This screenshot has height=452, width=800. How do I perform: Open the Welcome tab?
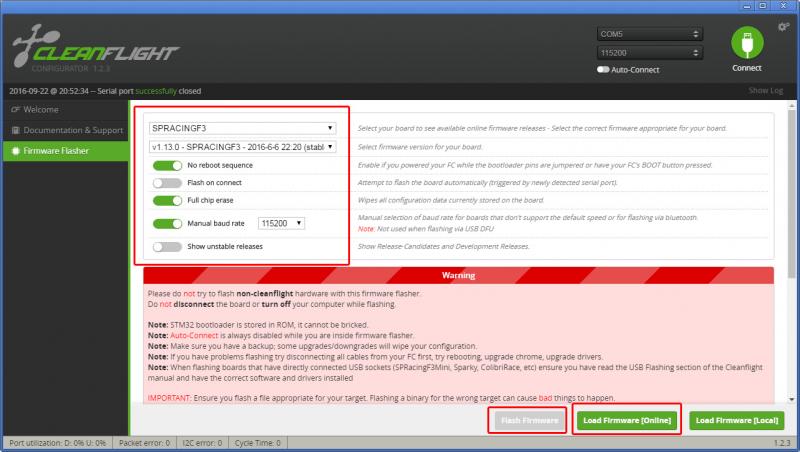(x=40, y=109)
